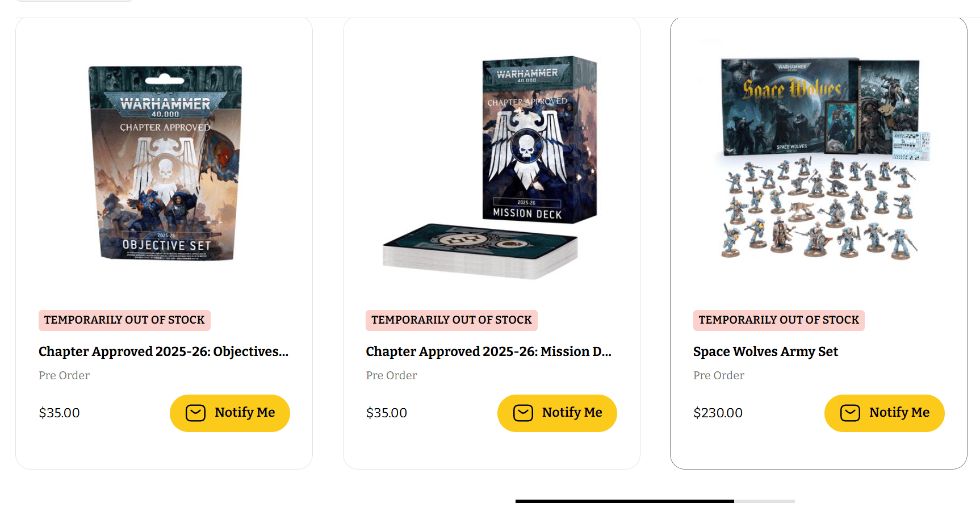This screenshot has height=507, width=980.
Task: Click envelope icon on Mission Deck Notify Me button
Action: pos(523,413)
